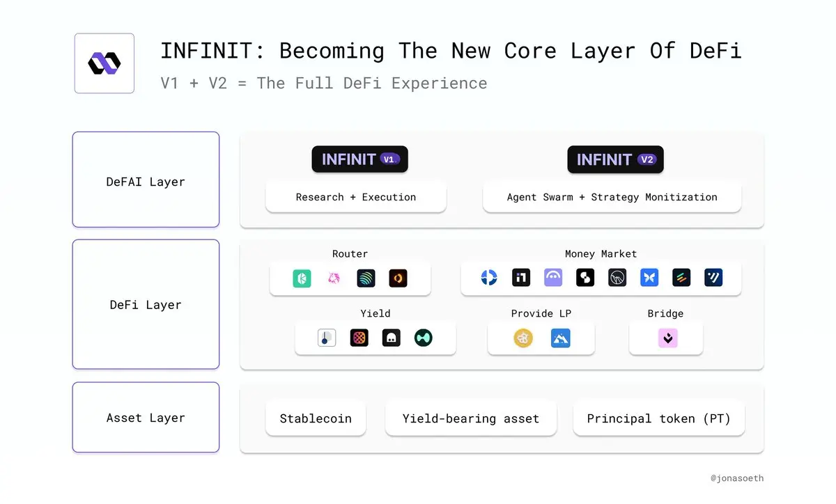Click the teal bowtie icon under Yield
The height and width of the screenshot is (504, 836).
423,338
